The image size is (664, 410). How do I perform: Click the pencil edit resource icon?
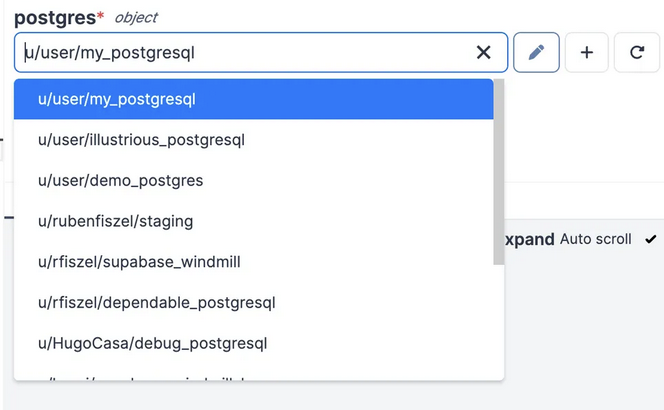tap(536, 53)
